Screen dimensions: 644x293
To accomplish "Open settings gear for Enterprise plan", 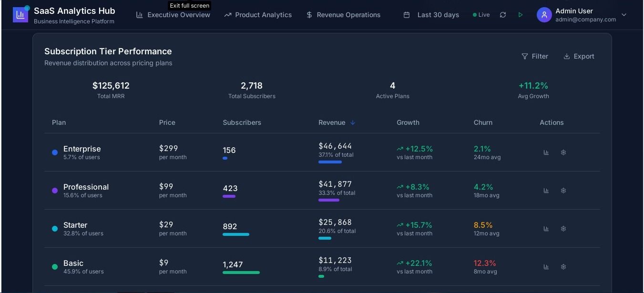I will (563, 152).
